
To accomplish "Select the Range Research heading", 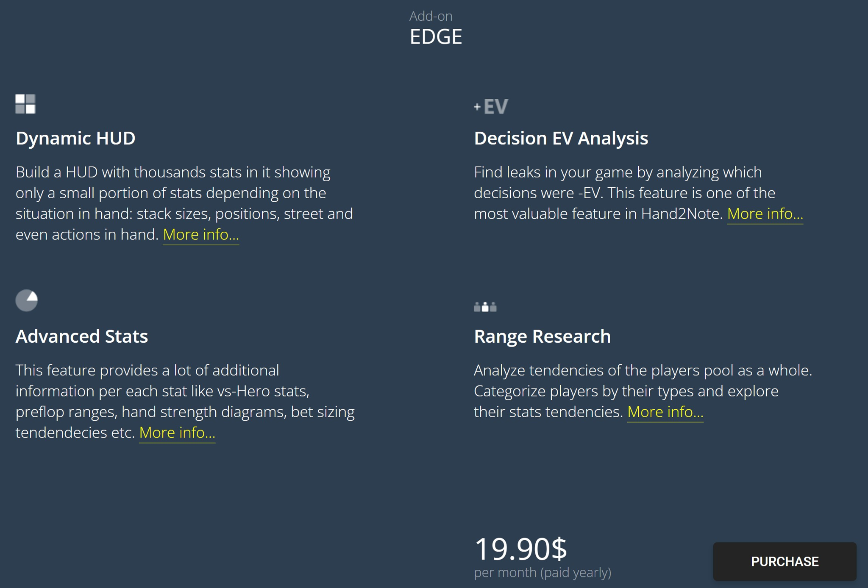I will (542, 336).
